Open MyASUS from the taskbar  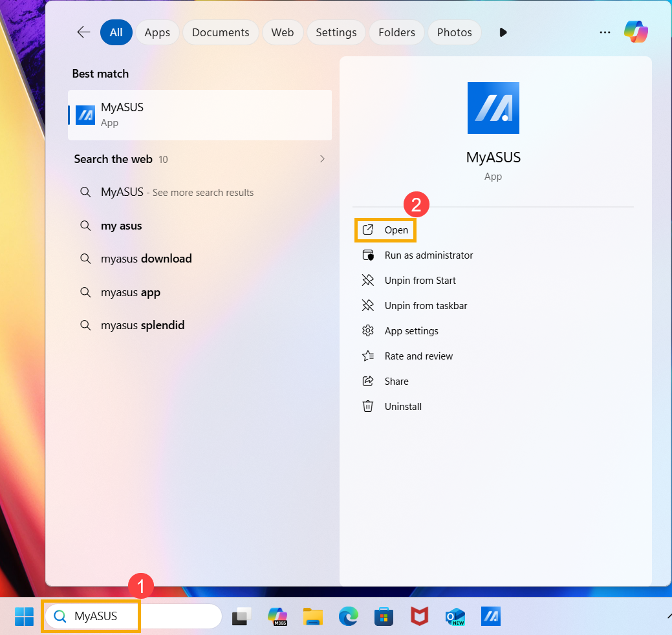tap(491, 617)
